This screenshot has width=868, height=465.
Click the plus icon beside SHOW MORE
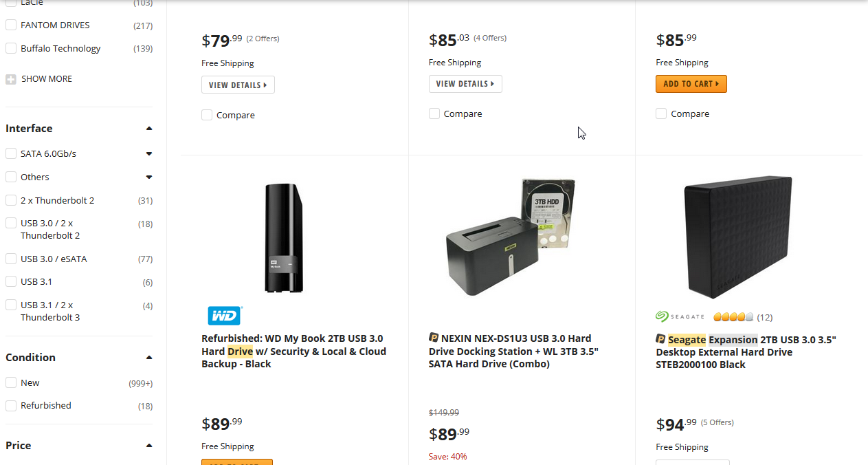(x=11, y=79)
